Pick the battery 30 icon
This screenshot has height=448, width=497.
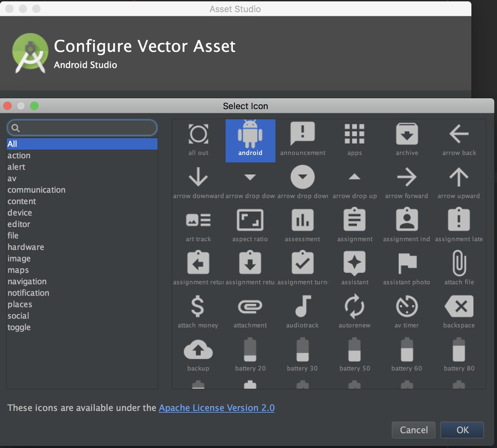pos(303,349)
